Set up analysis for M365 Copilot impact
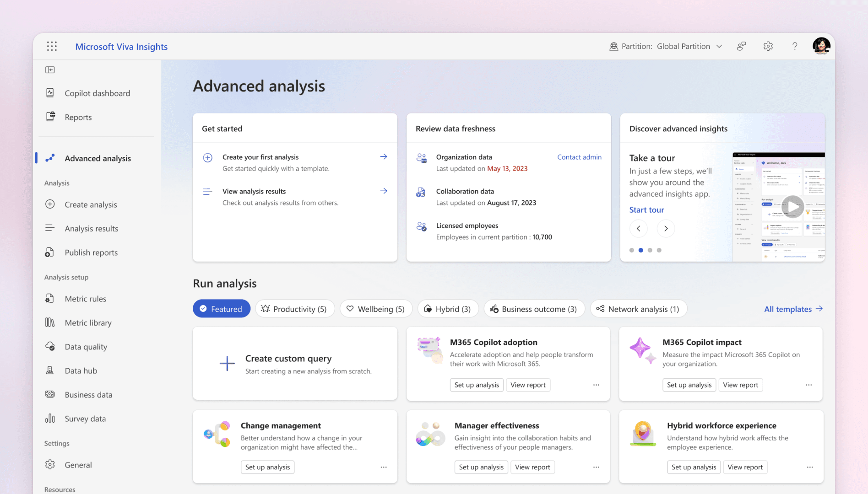This screenshot has width=868, height=494. [x=689, y=385]
